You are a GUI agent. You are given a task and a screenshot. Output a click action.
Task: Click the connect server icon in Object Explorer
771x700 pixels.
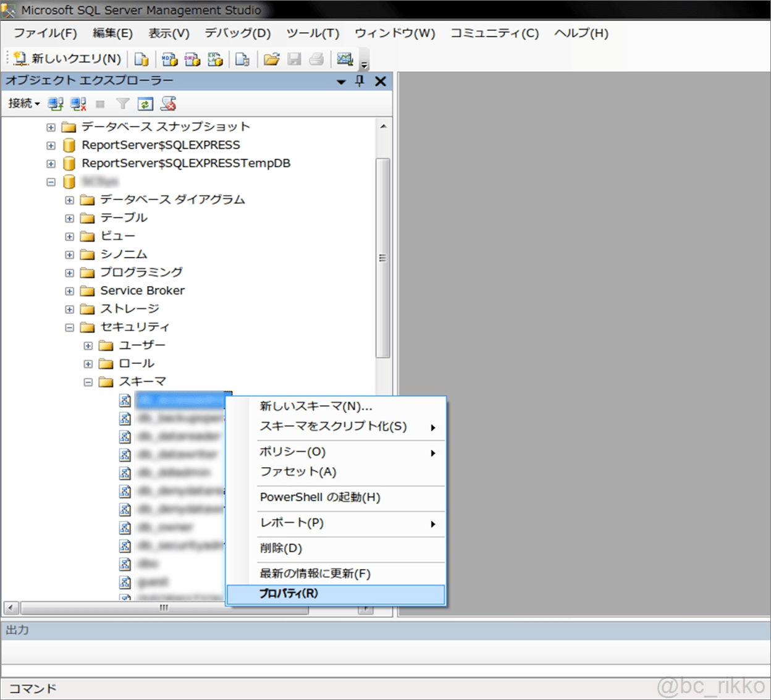pos(56,104)
